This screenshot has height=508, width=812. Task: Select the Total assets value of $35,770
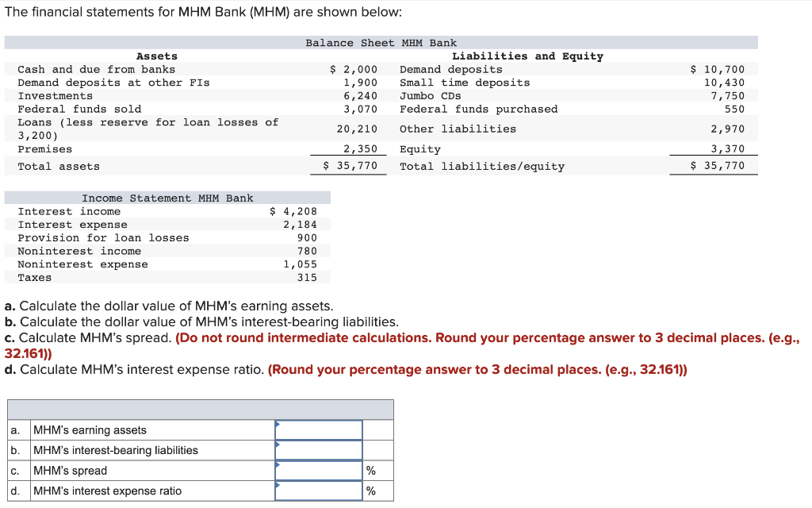[349, 166]
